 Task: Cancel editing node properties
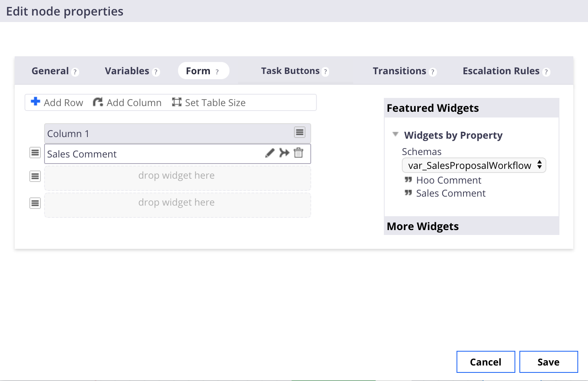click(x=486, y=362)
